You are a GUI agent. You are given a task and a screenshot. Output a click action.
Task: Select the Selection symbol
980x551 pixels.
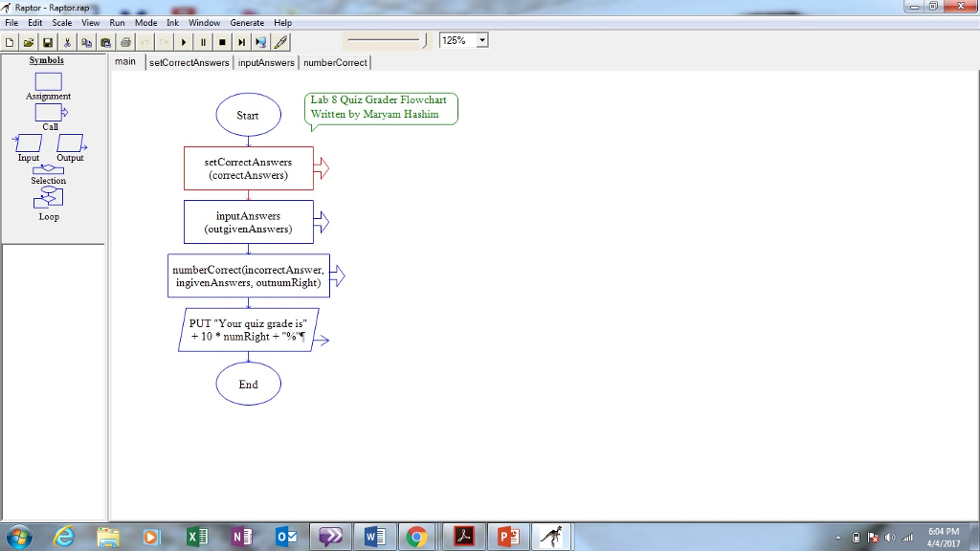coord(48,170)
